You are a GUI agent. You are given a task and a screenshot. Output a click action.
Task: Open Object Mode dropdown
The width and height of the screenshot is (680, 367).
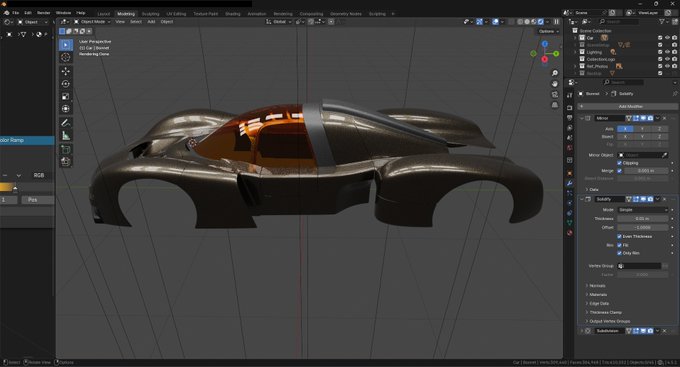92,22
